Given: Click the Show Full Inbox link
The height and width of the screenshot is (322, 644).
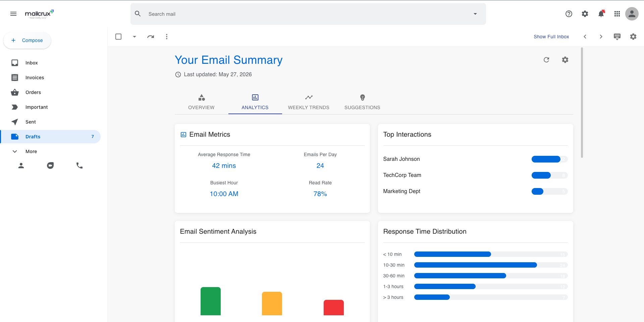Looking at the screenshot, I should click(551, 37).
